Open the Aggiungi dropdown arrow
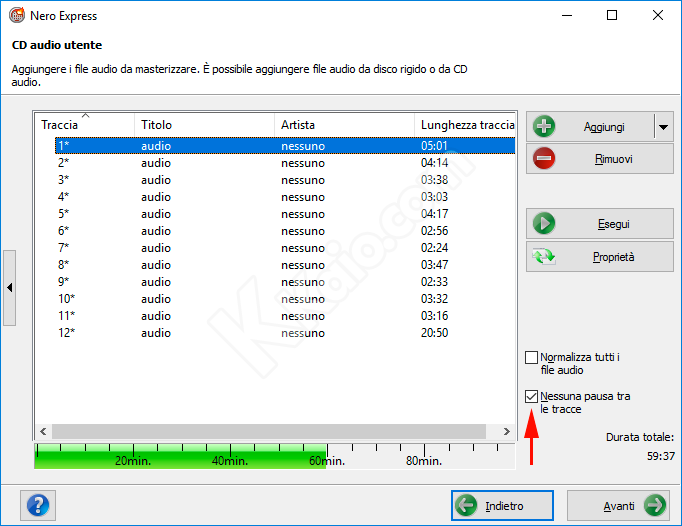Viewport: 682px width, 526px height. click(663, 127)
